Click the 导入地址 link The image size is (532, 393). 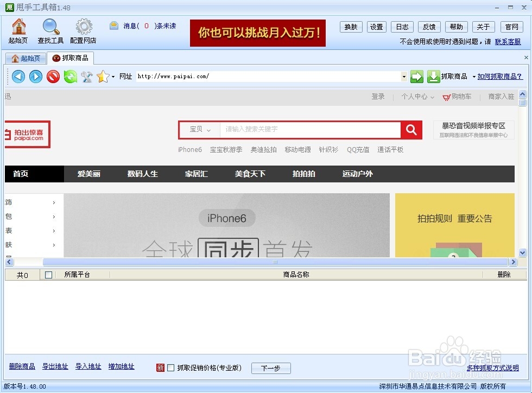[x=88, y=366]
